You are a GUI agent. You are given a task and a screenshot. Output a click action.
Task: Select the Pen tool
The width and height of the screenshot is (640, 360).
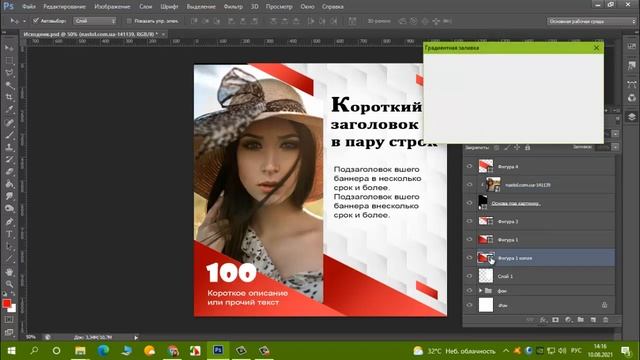pos(9,222)
